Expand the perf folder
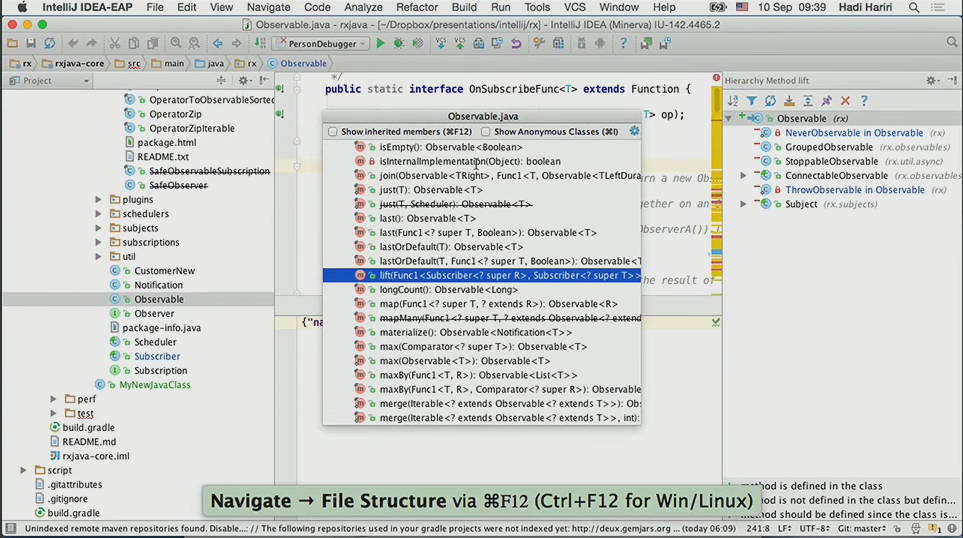The height and width of the screenshot is (538, 963). (53, 399)
